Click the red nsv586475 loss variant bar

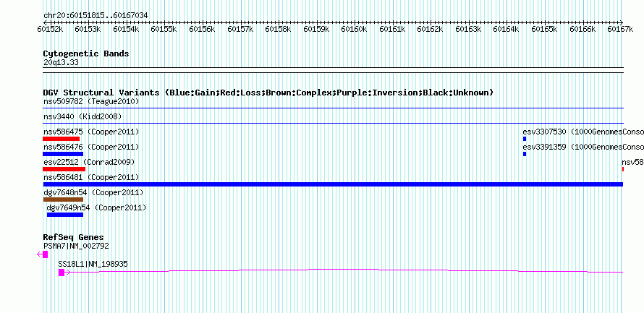point(62,139)
